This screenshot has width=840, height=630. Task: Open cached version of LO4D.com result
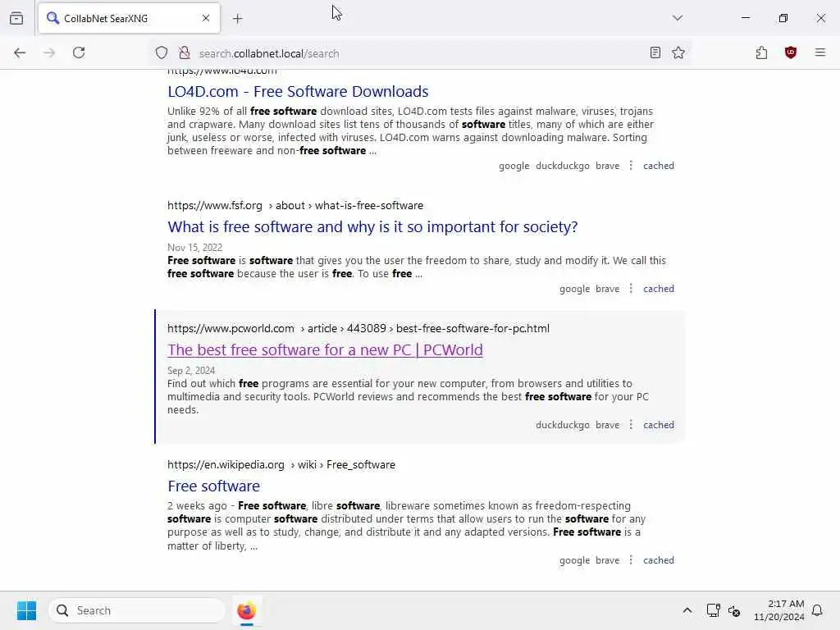click(659, 166)
